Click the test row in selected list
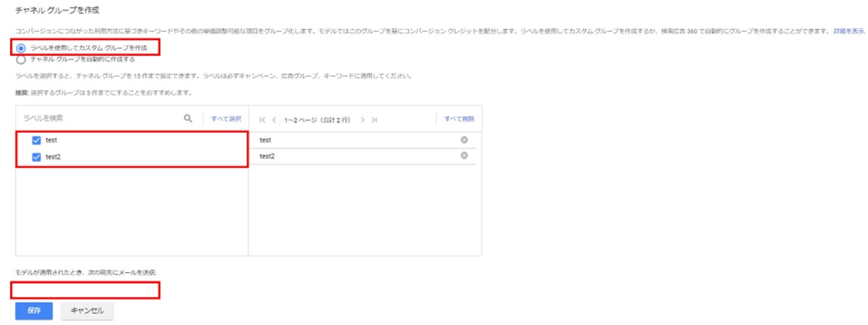The width and height of the screenshot is (868, 325). pyautogui.click(x=352, y=140)
